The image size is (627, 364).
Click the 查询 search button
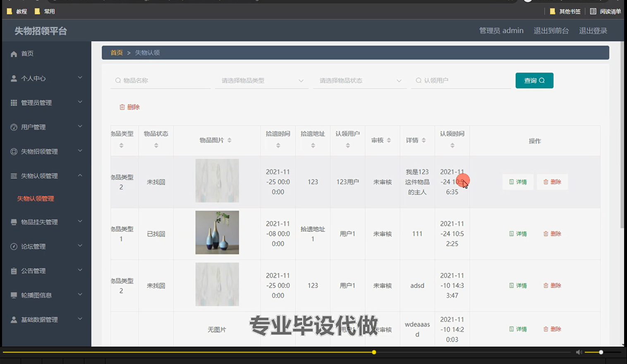[534, 80]
